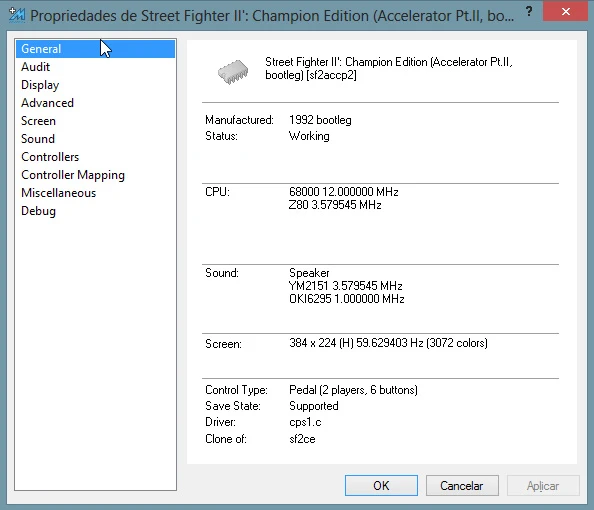Click the '1992 bootleg' manufactured value
The height and width of the screenshot is (510, 594).
tap(320, 120)
